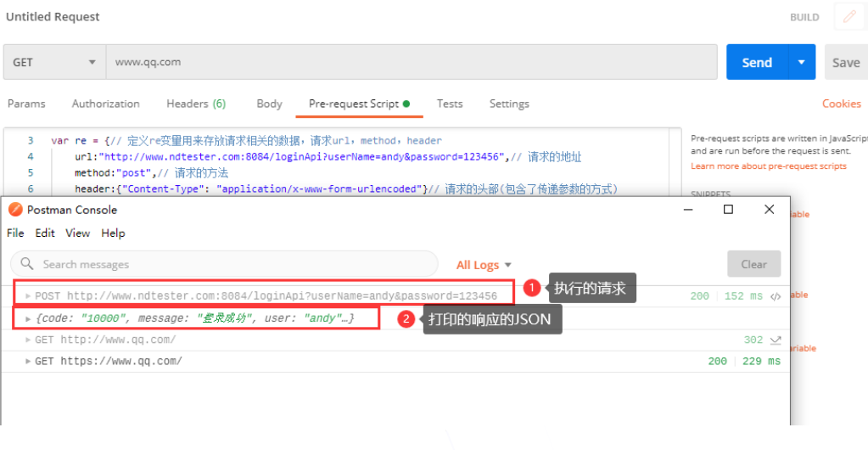Open the Help menu in Postman Console
Image resolution: width=868 pixels, height=450 pixels.
(113, 233)
